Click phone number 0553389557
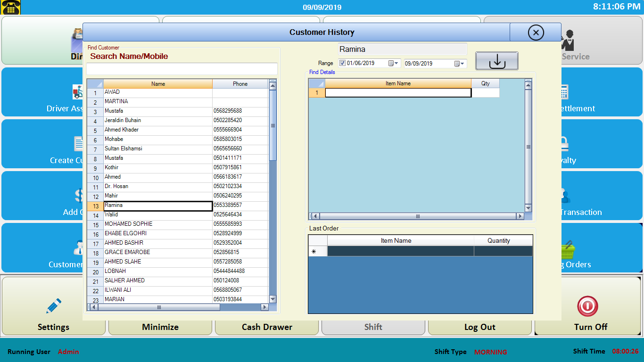644x362 pixels. pos(240,206)
